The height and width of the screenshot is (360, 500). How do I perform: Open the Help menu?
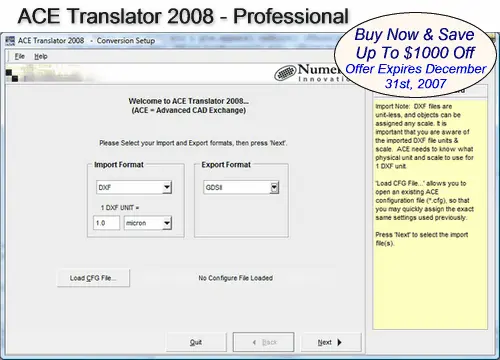click(41, 56)
